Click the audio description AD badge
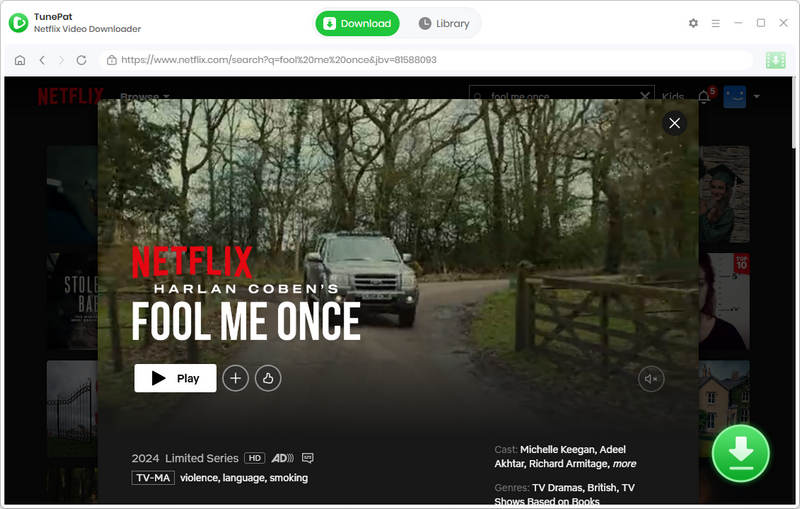800x509 pixels. click(x=282, y=458)
